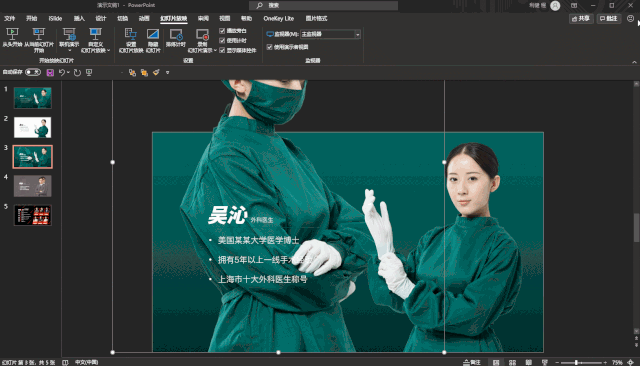Click the format painter brush icon
The width and height of the screenshot is (640, 366).
[x=156, y=73]
